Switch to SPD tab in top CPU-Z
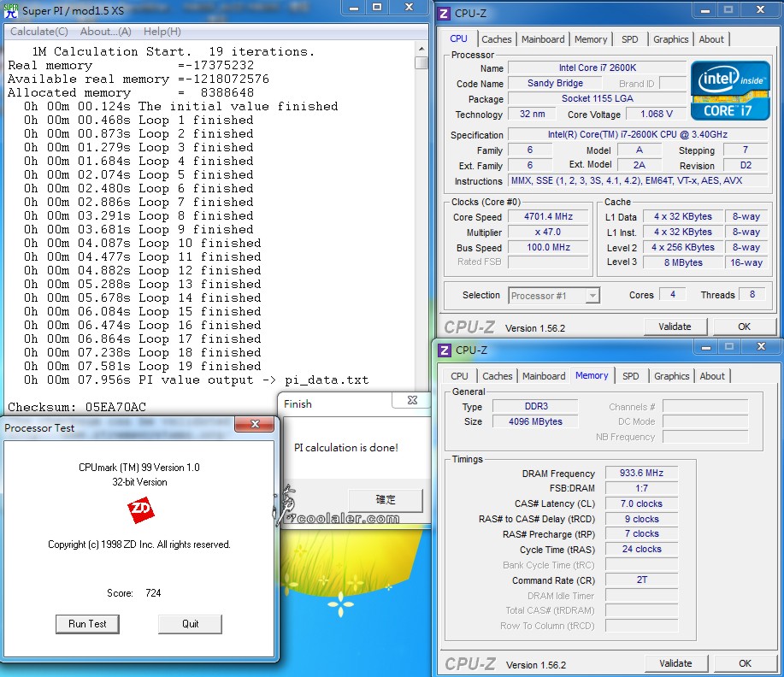Screen dimensions: 784x677 point(629,39)
